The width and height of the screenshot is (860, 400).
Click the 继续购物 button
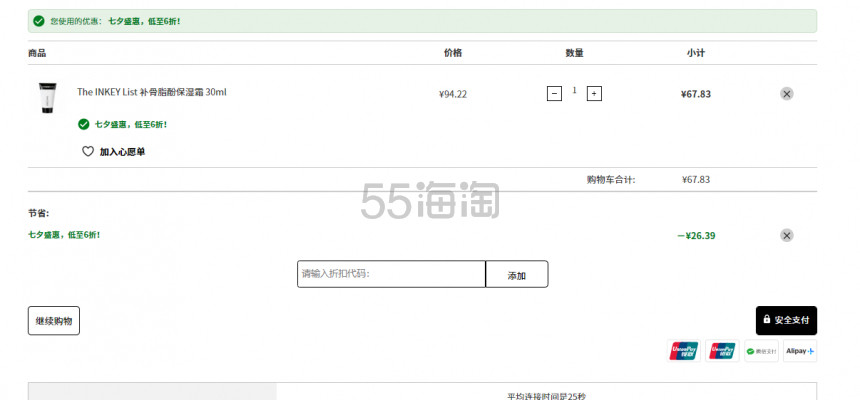[x=54, y=320]
